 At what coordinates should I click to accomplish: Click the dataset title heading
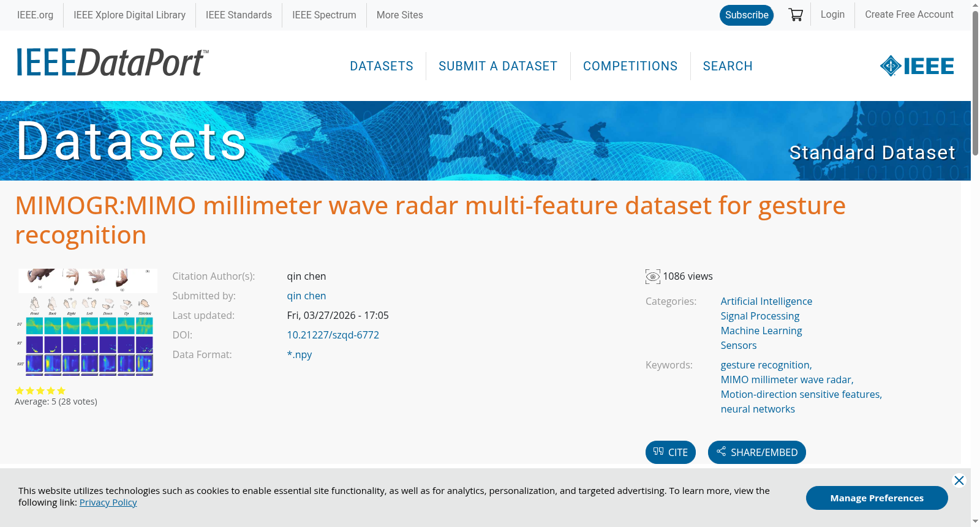(430, 220)
